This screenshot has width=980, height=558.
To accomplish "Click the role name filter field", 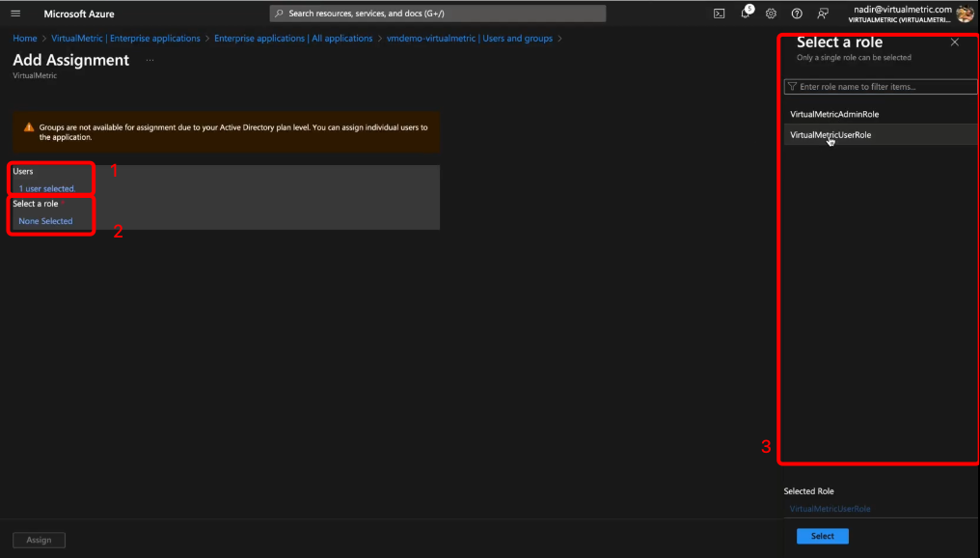I will tap(881, 86).
